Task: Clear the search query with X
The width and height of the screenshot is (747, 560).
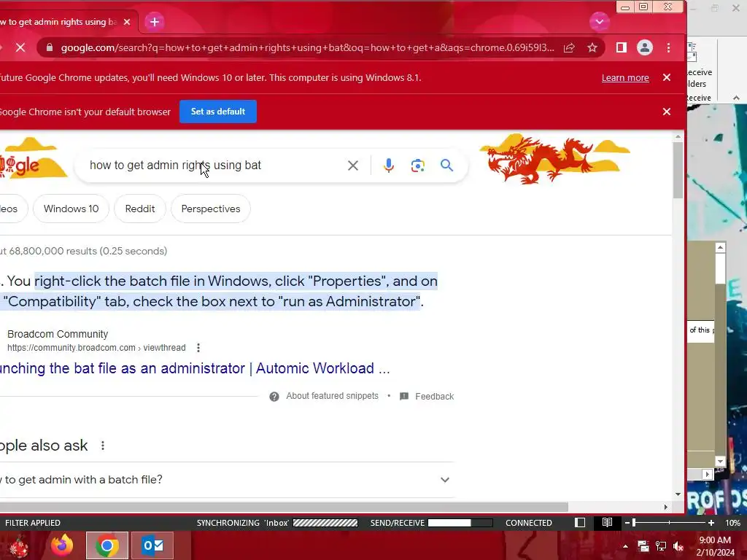Action: point(353,166)
